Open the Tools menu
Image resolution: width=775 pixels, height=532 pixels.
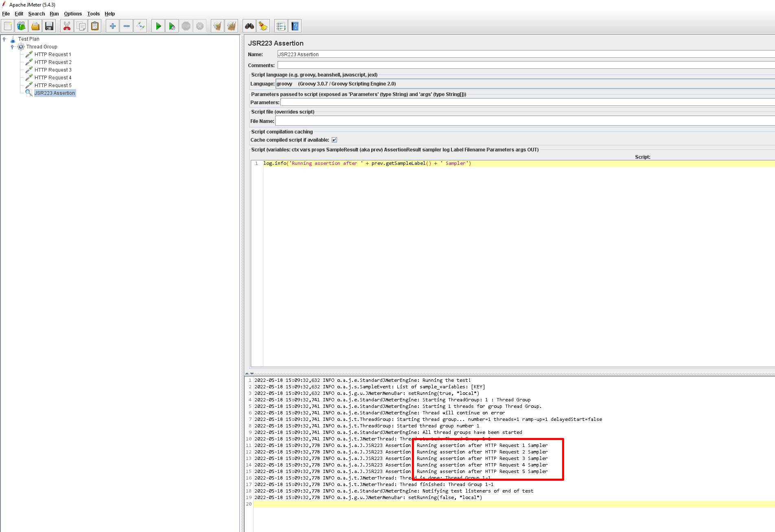pos(94,14)
